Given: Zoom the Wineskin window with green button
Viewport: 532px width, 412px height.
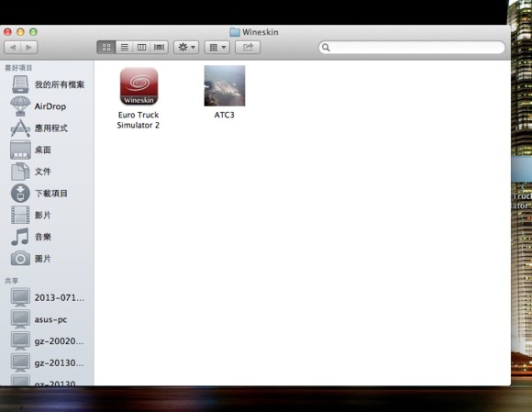Looking at the screenshot, I should [33, 32].
